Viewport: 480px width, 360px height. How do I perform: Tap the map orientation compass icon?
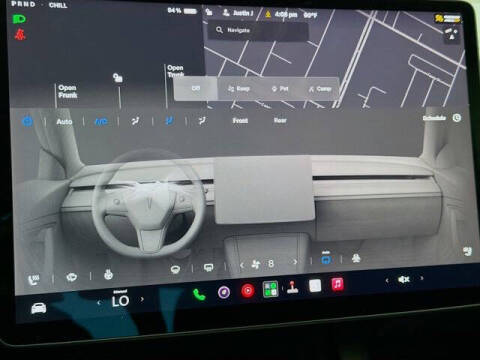click(451, 35)
